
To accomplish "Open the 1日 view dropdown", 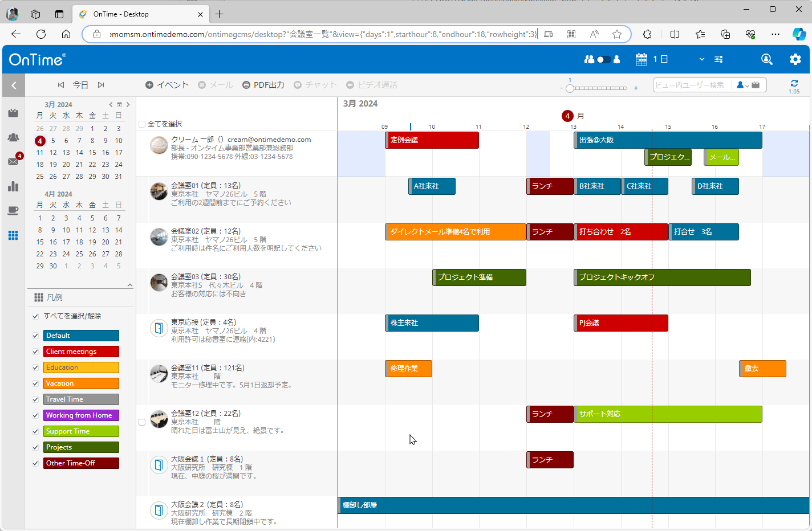I will 701,59.
